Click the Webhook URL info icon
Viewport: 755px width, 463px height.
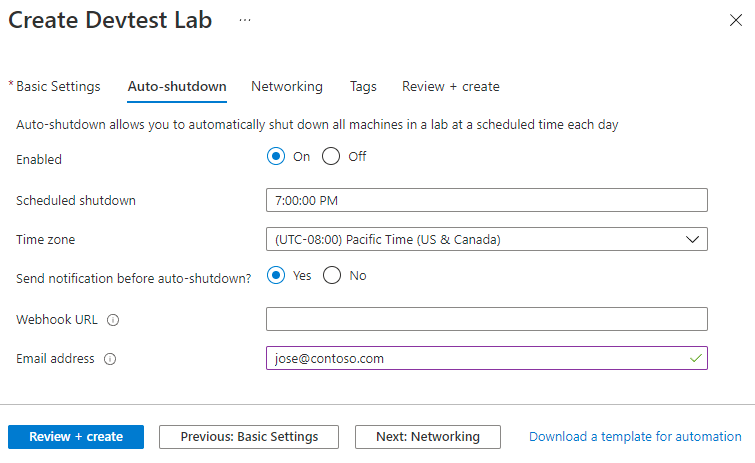tap(113, 320)
